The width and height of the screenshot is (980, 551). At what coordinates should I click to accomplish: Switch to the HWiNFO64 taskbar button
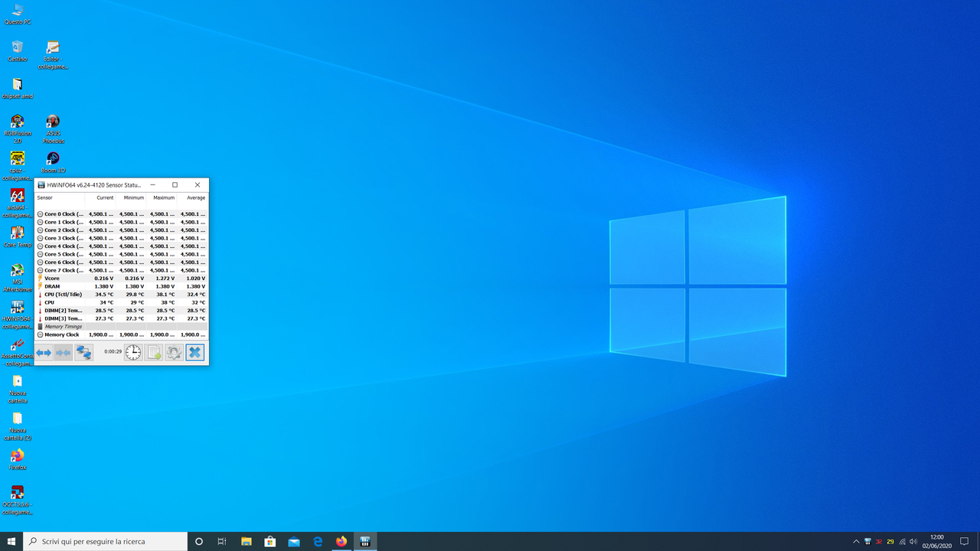(x=365, y=541)
